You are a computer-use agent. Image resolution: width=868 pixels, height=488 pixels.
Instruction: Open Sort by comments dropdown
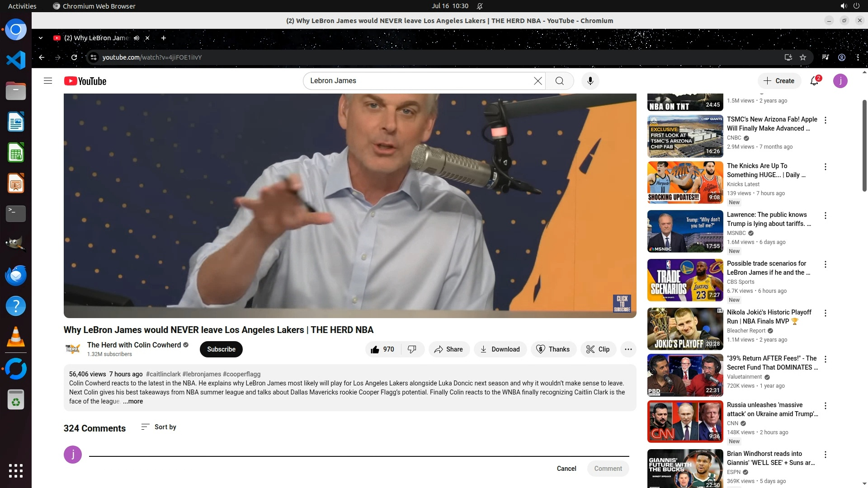[159, 427]
